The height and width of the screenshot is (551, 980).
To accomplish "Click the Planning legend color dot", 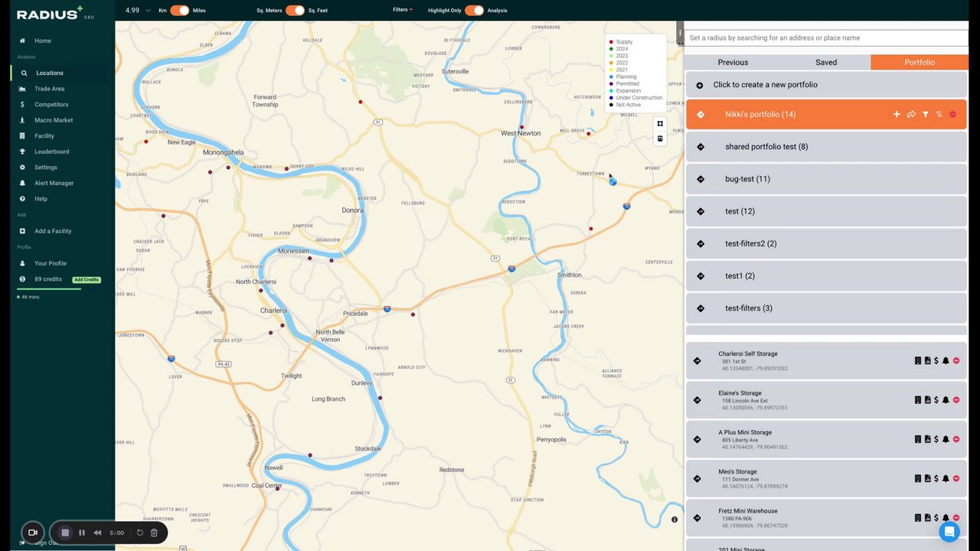I will [611, 77].
